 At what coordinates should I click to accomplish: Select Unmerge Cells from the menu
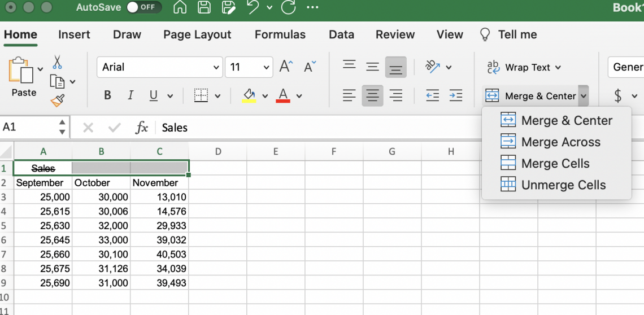pos(563,185)
